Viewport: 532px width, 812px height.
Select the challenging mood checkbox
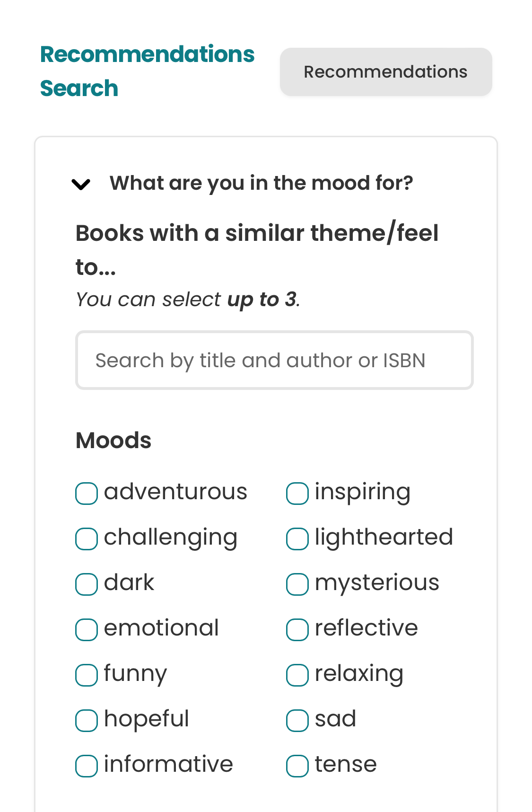pyautogui.click(x=86, y=539)
